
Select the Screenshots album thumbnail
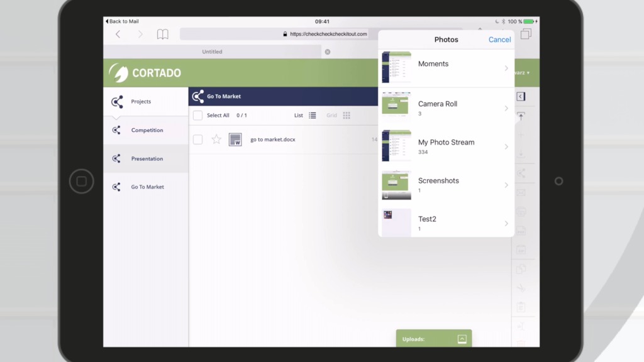(x=396, y=184)
